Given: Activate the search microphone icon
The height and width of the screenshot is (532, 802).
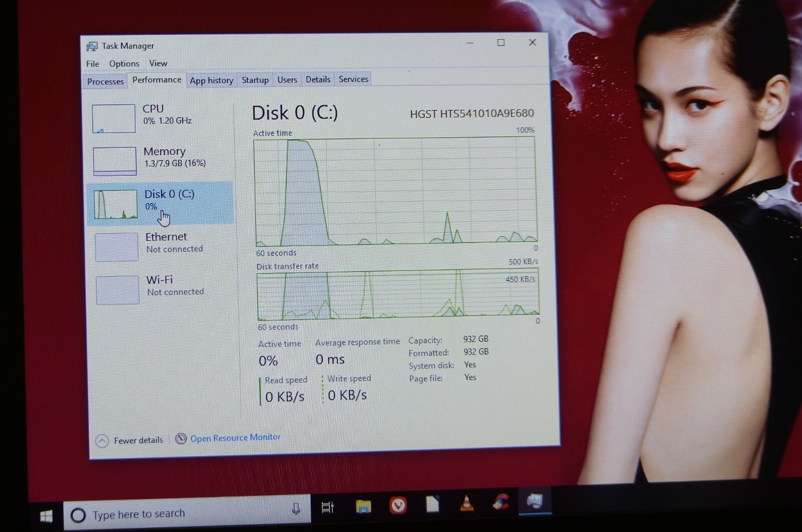Looking at the screenshot, I should click(x=296, y=509).
